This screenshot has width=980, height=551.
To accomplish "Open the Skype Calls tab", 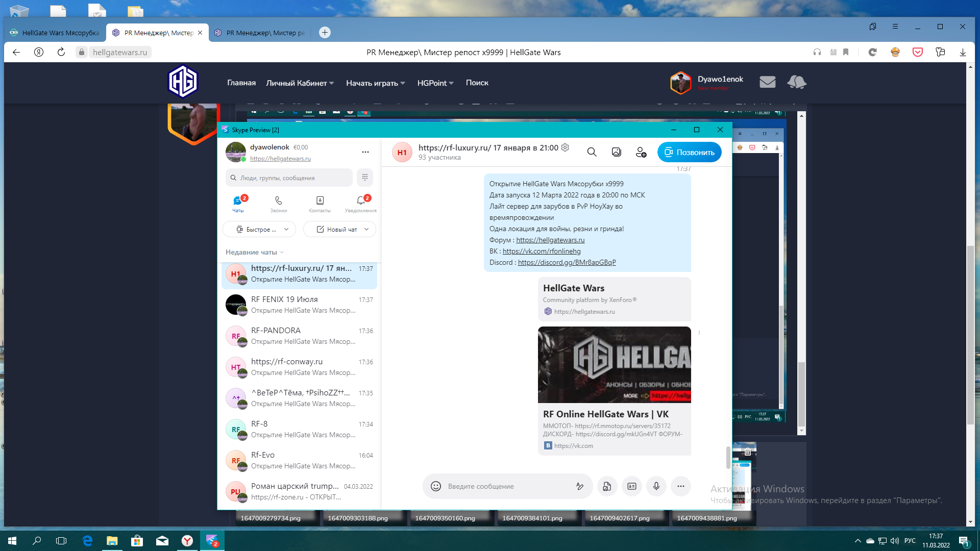I will point(279,204).
